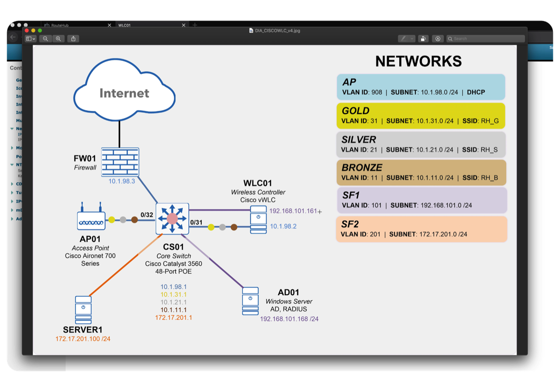The image size is (560, 392).
Task: Collapse the expanded "Ne" tree item in sidebar
Action: pyautogui.click(x=12, y=129)
